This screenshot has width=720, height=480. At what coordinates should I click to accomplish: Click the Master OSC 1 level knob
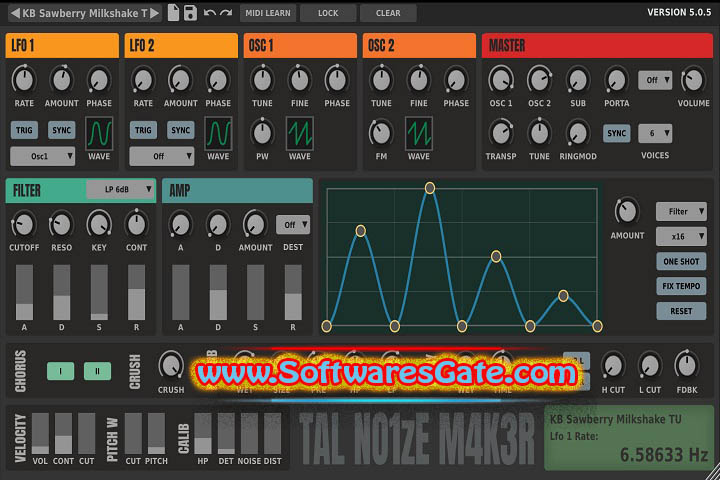pyautogui.click(x=501, y=80)
